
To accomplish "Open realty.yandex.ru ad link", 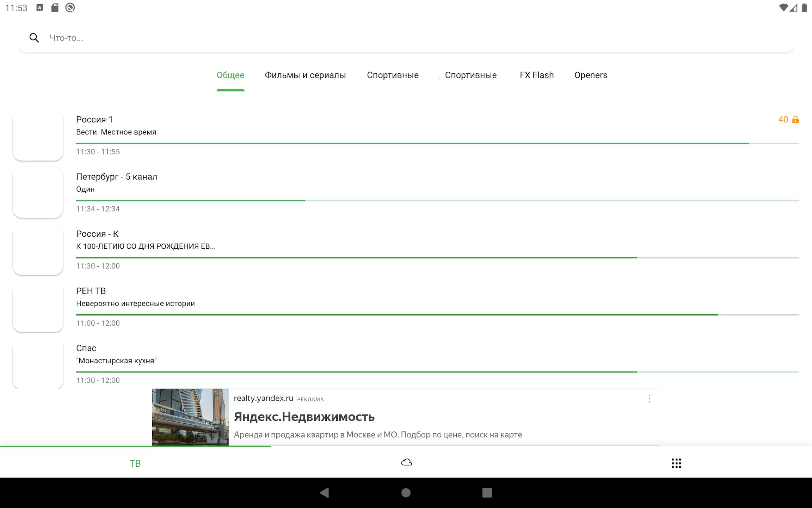I will point(263,398).
